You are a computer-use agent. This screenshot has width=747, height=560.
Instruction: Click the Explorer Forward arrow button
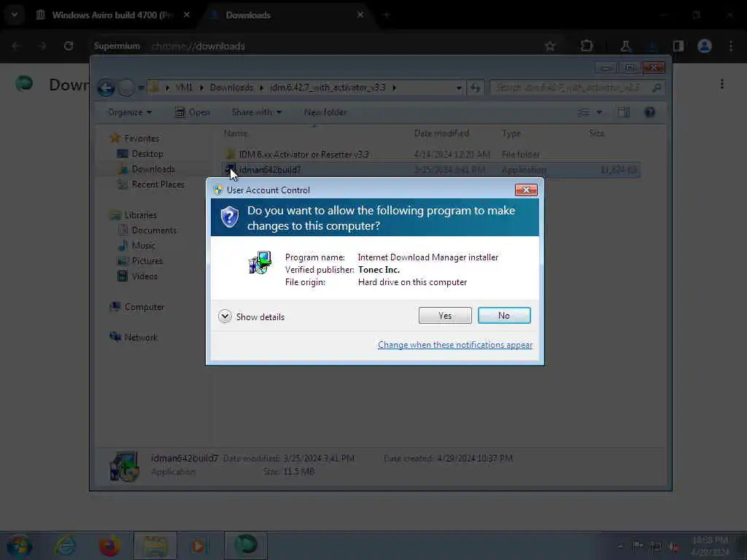tap(126, 87)
